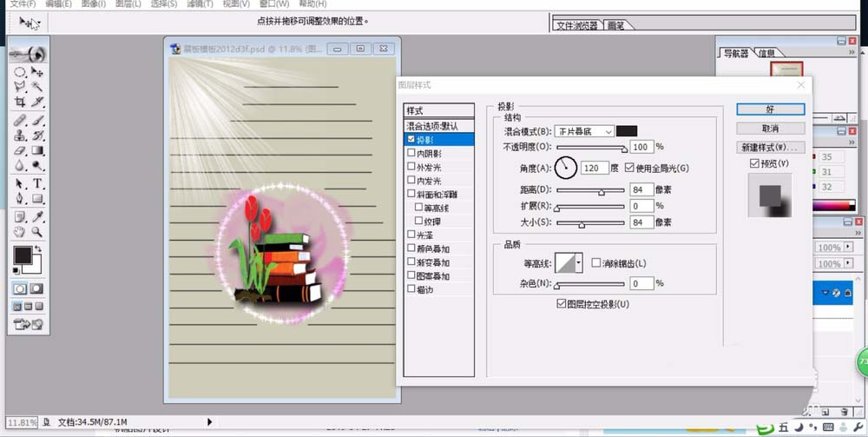868x437 pixels.
Task: Choose the Eraser tool
Action: [19, 151]
